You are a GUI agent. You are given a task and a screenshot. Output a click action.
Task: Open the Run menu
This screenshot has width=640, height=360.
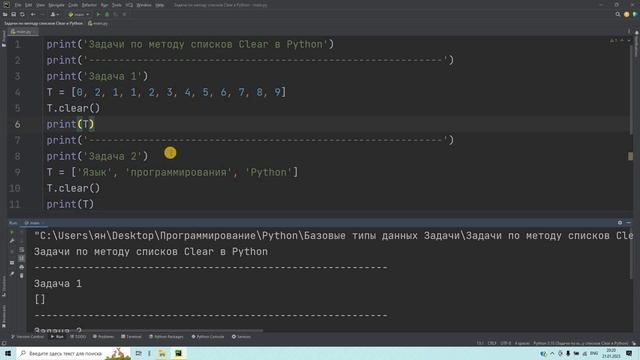click(104, 5)
